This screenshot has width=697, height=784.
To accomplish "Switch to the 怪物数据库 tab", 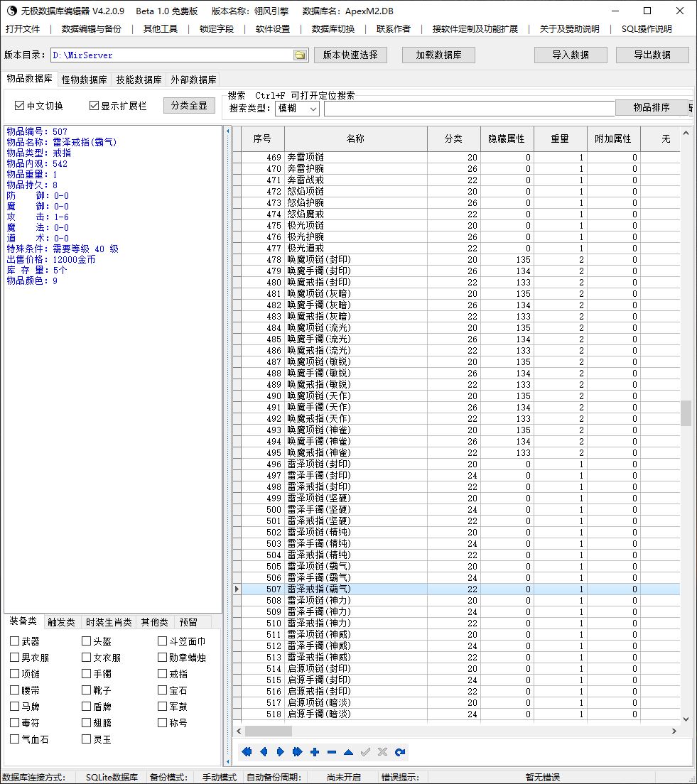I will 84,80.
